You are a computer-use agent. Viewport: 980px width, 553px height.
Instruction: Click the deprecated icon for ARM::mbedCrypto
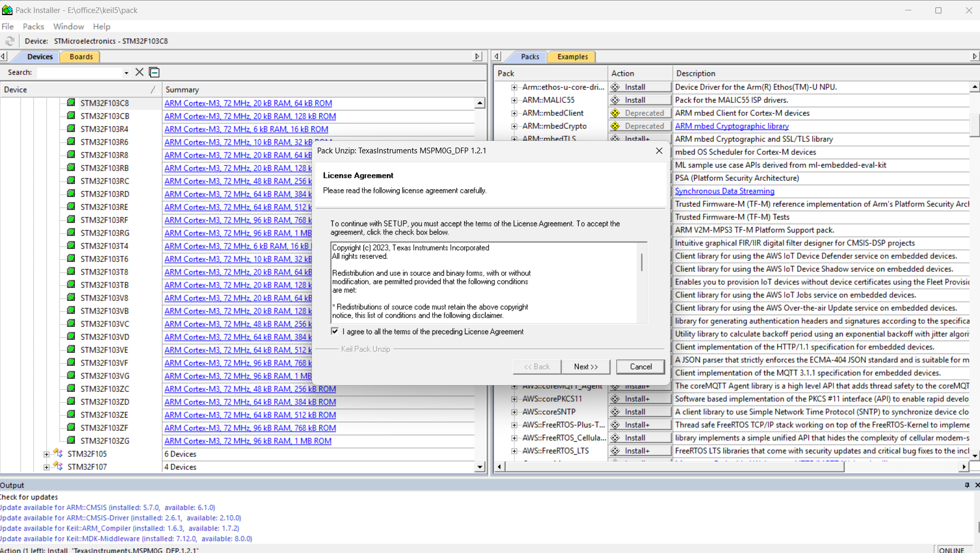[x=616, y=126]
